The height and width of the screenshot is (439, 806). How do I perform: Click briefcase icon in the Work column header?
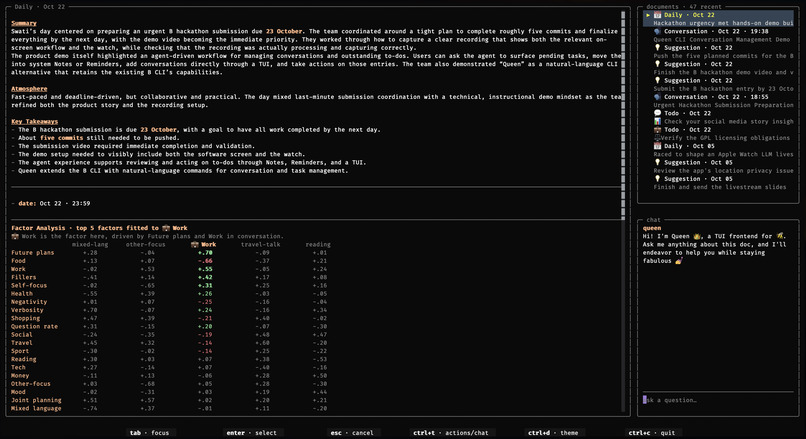coord(194,245)
